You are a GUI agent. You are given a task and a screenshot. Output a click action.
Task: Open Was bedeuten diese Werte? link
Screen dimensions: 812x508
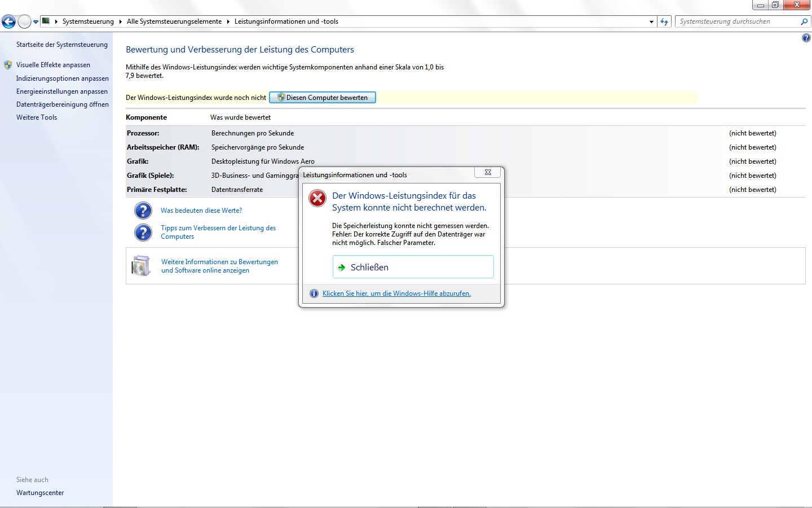(x=201, y=211)
